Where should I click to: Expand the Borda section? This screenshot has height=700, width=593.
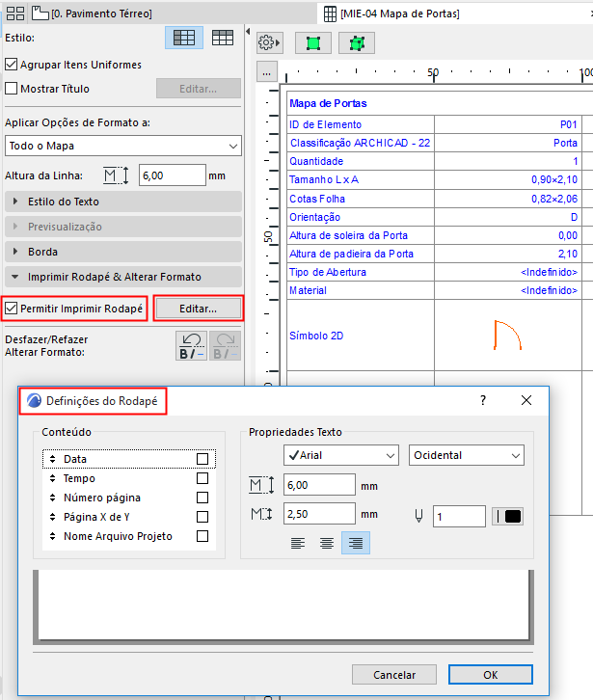123,252
